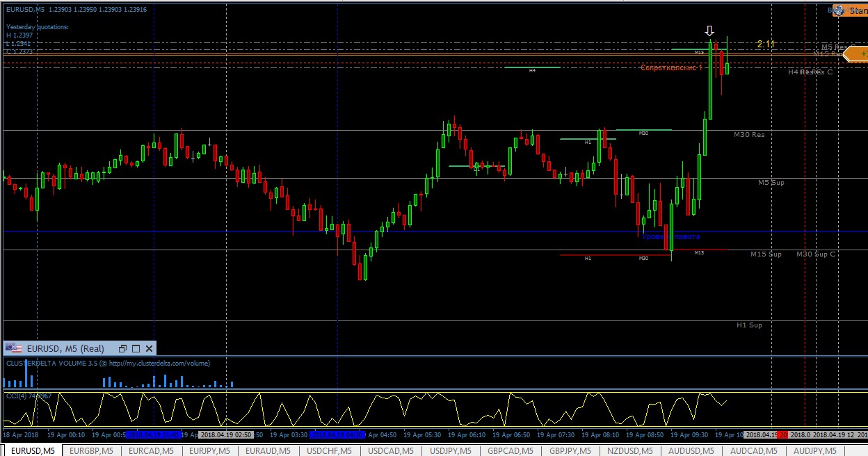
Task: Switch to AUDUSD,M5 chart tab
Action: click(691, 450)
